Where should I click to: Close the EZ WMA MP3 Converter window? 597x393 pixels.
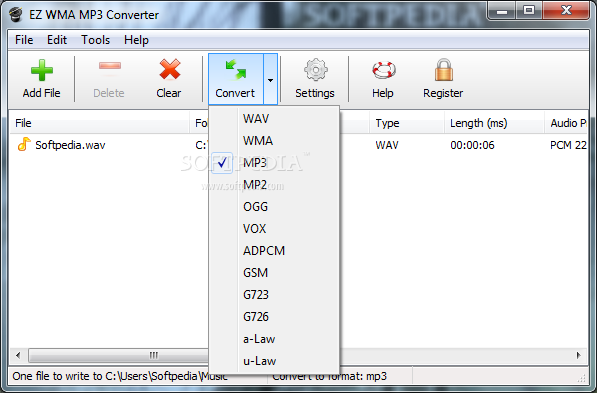point(566,11)
